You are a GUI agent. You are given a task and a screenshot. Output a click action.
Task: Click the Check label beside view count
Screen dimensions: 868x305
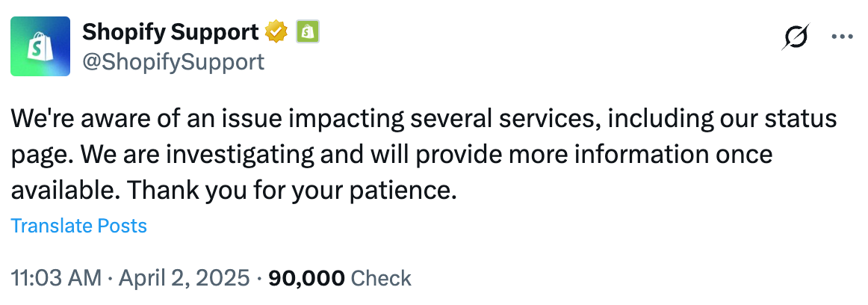click(381, 279)
